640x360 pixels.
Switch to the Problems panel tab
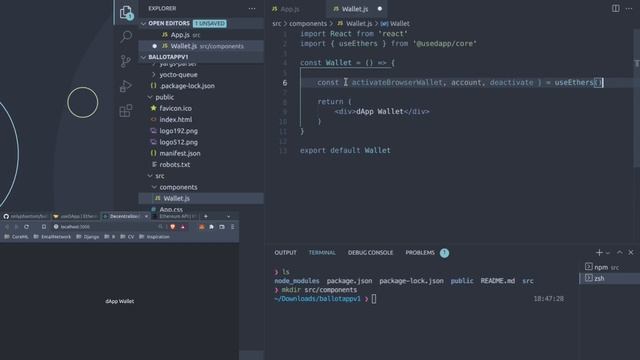(420, 253)
